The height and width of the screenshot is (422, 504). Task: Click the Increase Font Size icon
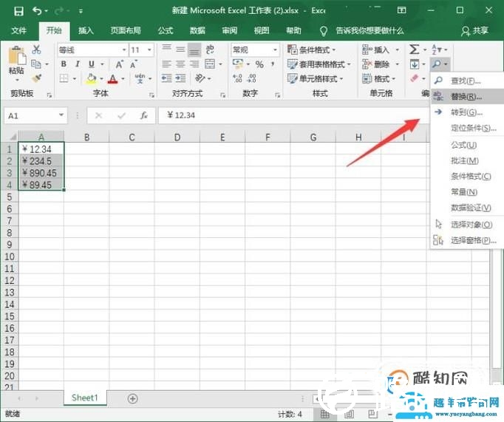[x=119, y=64]
